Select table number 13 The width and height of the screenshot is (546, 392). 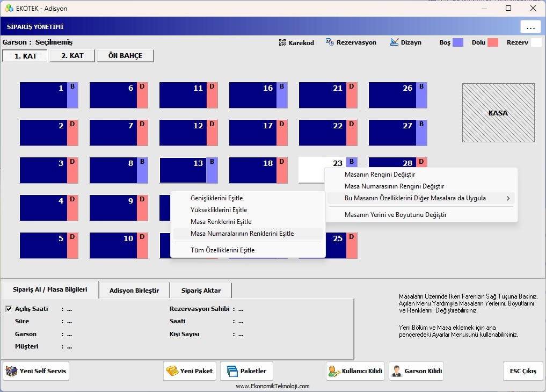click(188, 170)
